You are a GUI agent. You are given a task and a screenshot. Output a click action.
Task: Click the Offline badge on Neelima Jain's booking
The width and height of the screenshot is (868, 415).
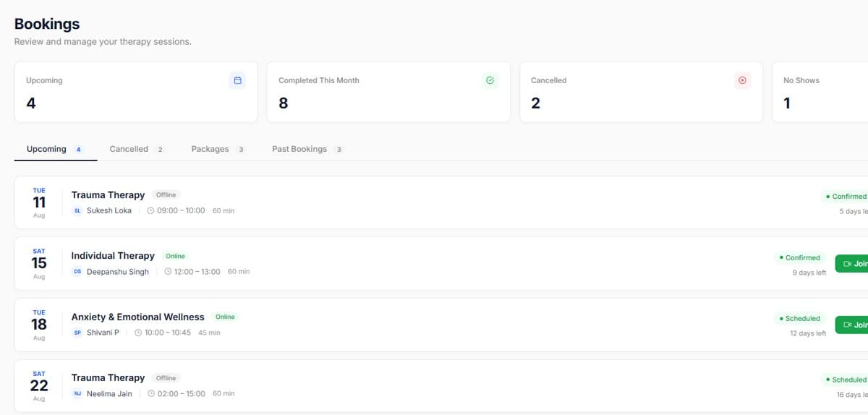click(x=166, y=377)
